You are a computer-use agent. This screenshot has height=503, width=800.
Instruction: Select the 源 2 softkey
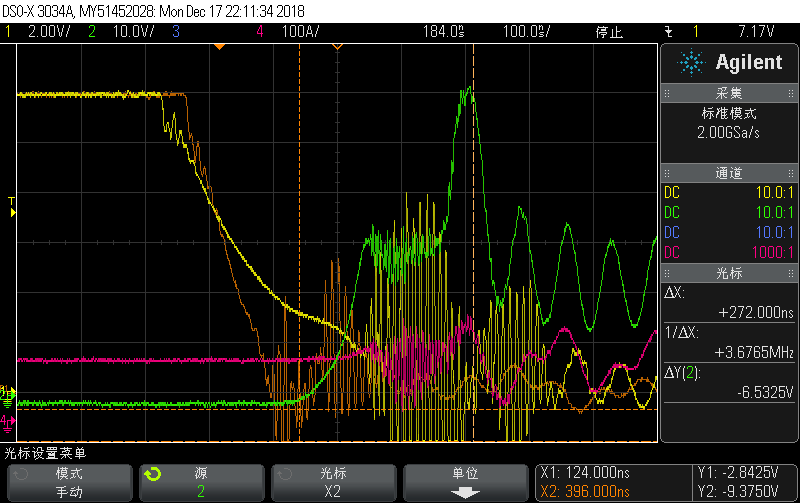click(202, 483)
